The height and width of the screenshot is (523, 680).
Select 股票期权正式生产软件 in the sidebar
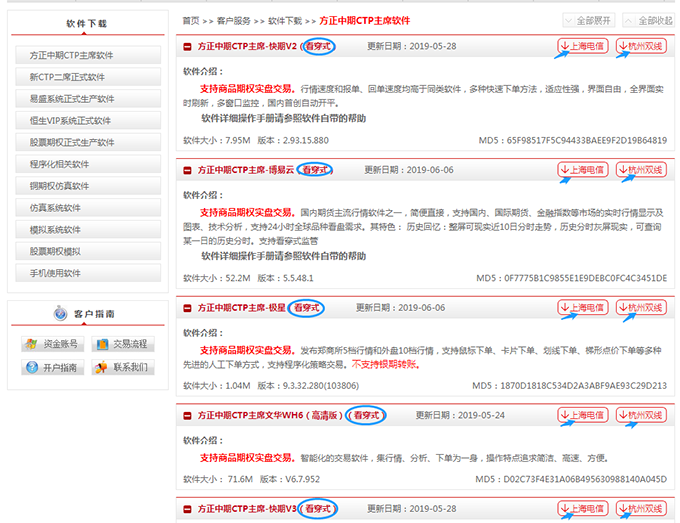pos(75,142)
